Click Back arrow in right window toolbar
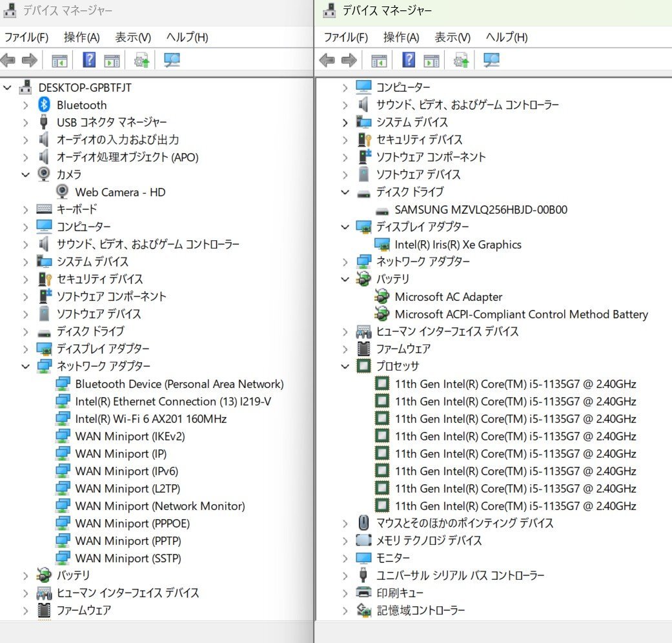Viewport: 672px width, 643px height. 327,60
